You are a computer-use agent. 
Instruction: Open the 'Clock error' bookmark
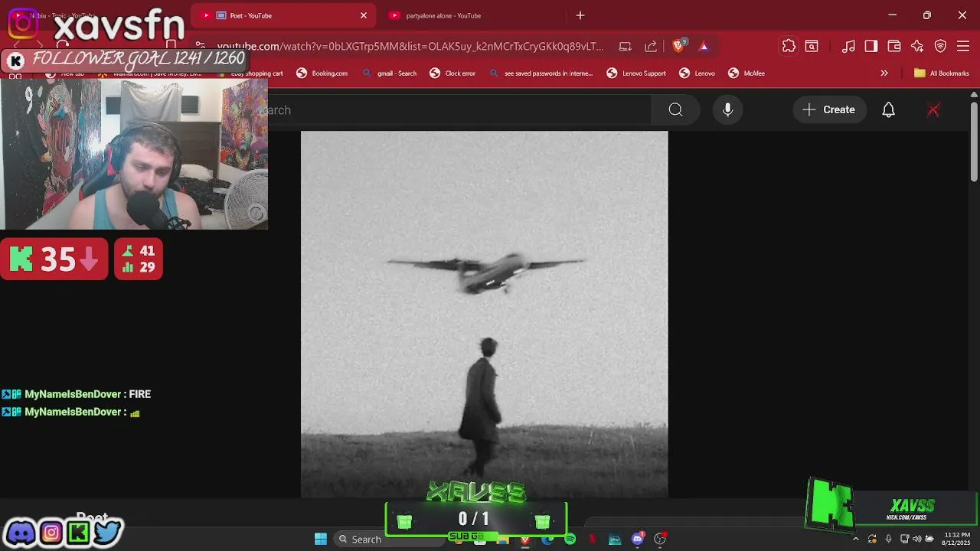click(452, 73)
